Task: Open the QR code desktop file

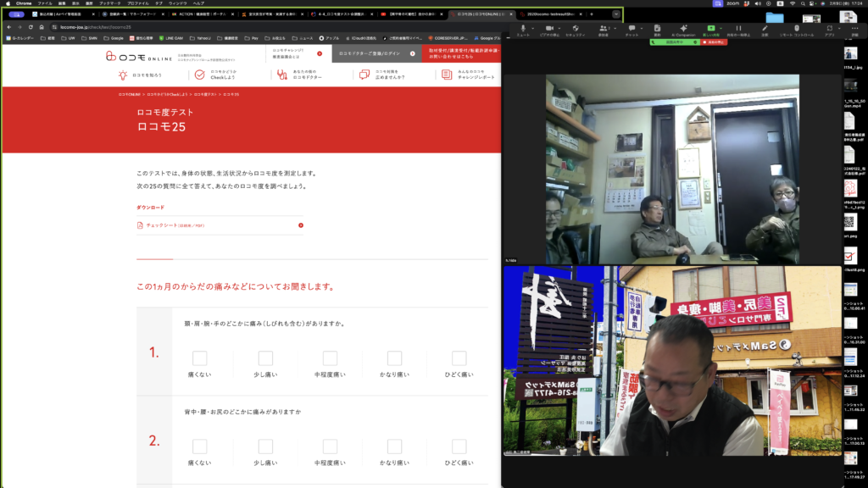Action: (849, 223)
